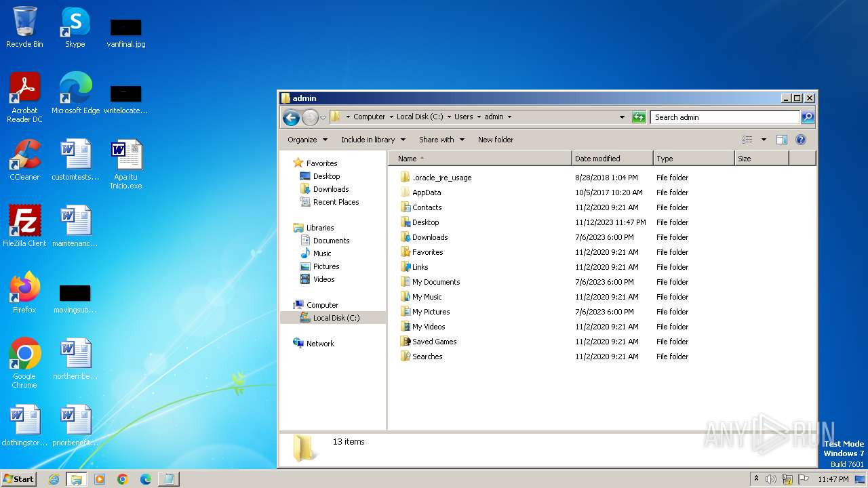The height and width of the screenshot is (488, 868).
Task: Click the New folder button
Action: pos(496,140)
